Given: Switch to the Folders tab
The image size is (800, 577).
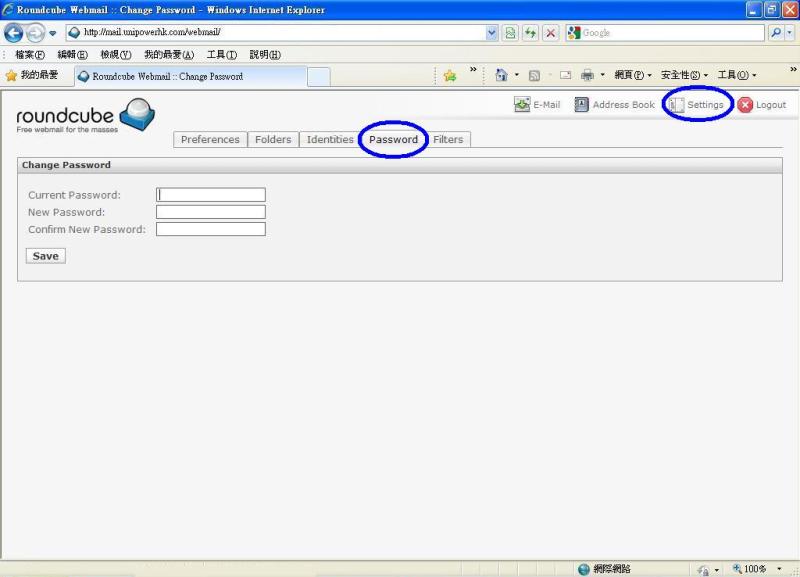Looking at the screenshot, I should coord(273,139).
